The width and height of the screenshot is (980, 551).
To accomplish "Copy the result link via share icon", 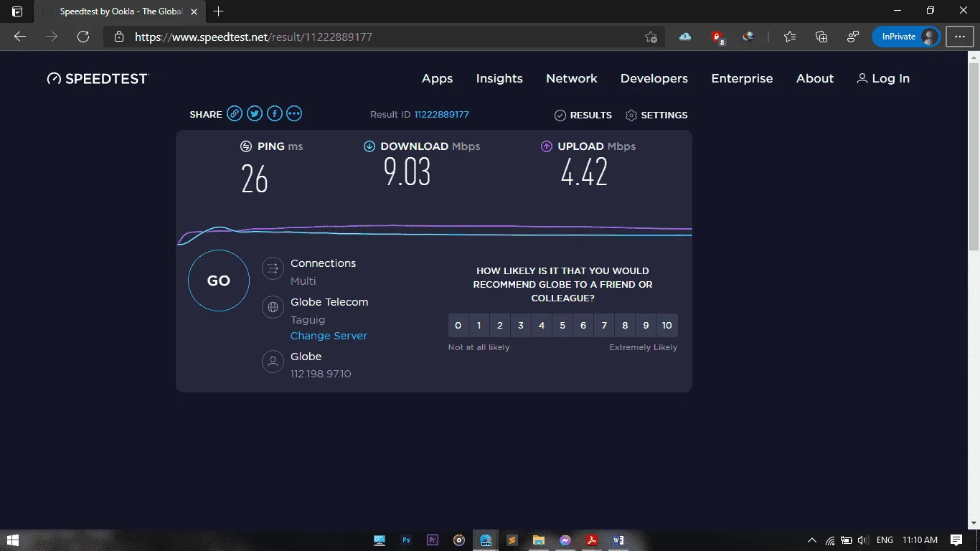I will point(234,113).
